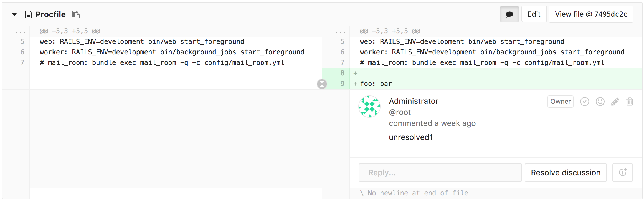Add emoji reaction with smiley icon
This screenshot has height=202, width=644.
(600, 102)
